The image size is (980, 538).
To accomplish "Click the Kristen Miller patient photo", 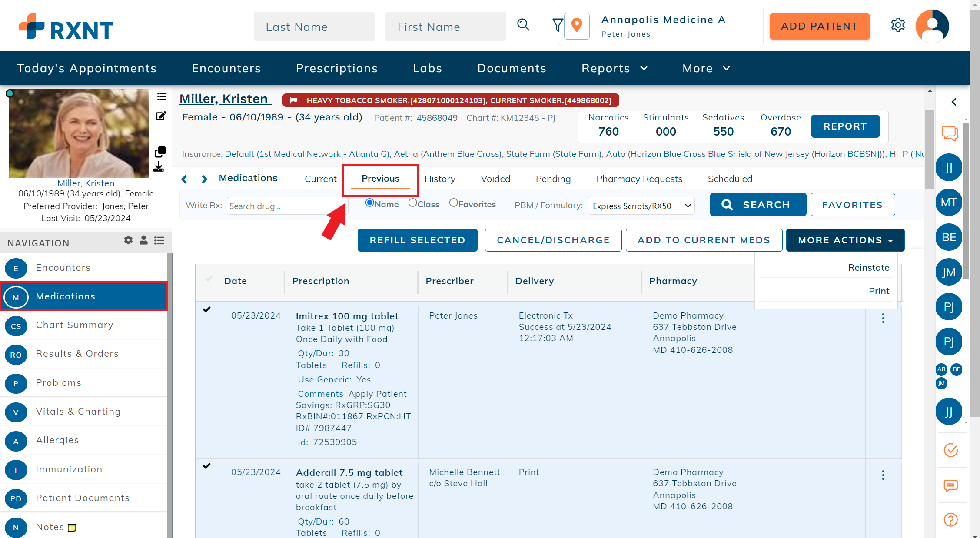I will pyautogui.click(x=79, y=133).
